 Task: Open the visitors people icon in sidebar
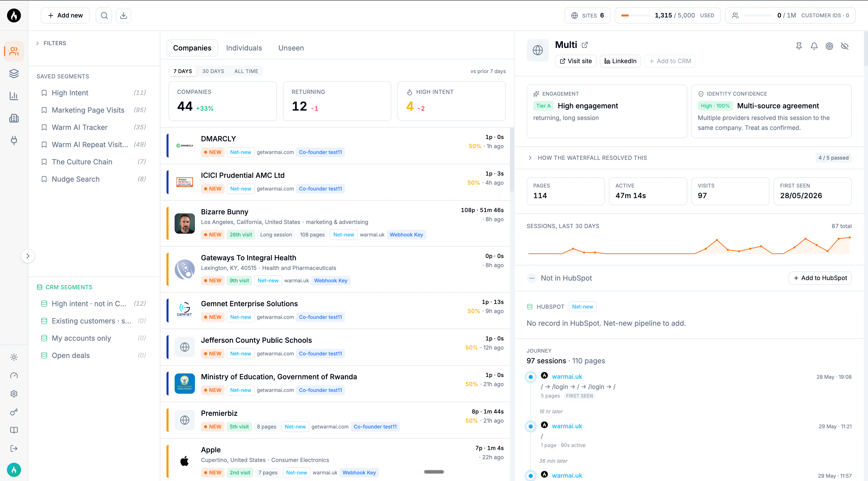pyautogui.click(x=14, y=51)
